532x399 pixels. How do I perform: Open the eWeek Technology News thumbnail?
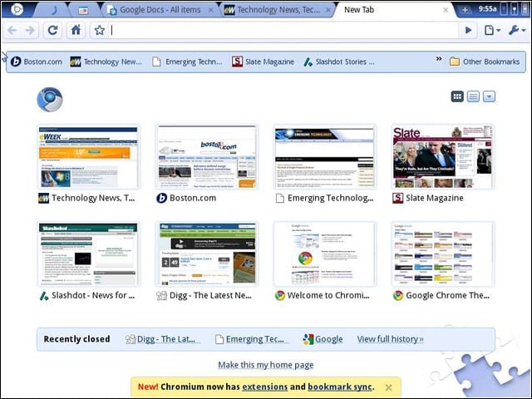pyautogui.click(x=89, y=157)
